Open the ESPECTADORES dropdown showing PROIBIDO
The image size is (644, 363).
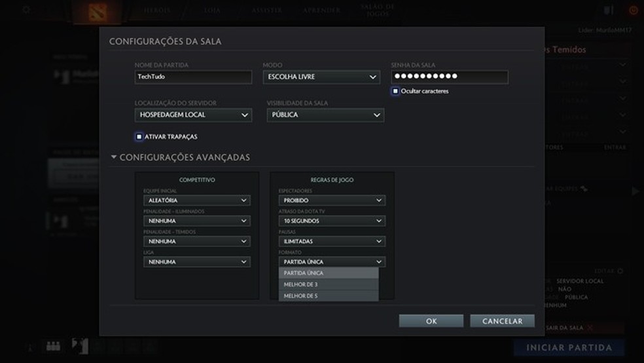pyautogui.click(x=332, y=201)
